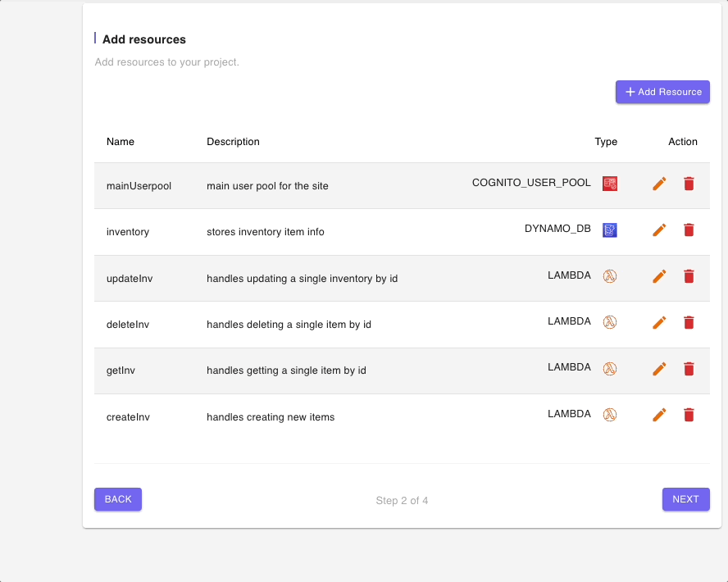The height and width of the screenshot is (582, 728).
Task: Delete the createInv lambda
Action: click(x=689, y=415)
